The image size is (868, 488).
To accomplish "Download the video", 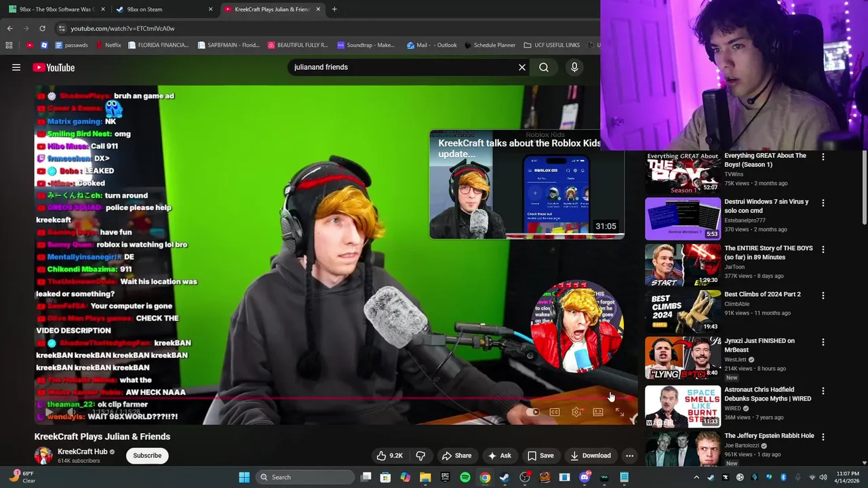I will (x=590, y=455).
